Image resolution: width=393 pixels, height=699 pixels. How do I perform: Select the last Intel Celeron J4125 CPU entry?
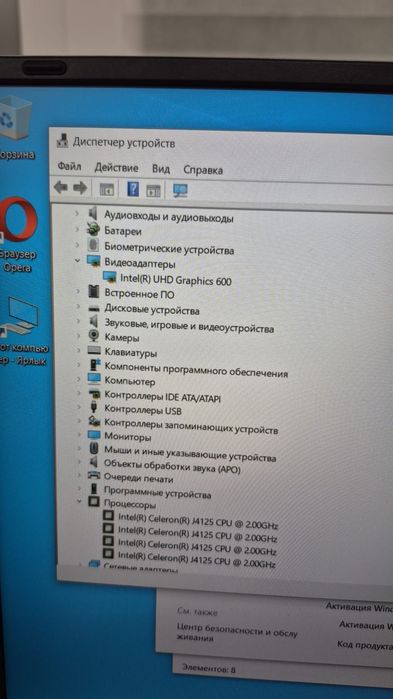click(x=196, y=559)
